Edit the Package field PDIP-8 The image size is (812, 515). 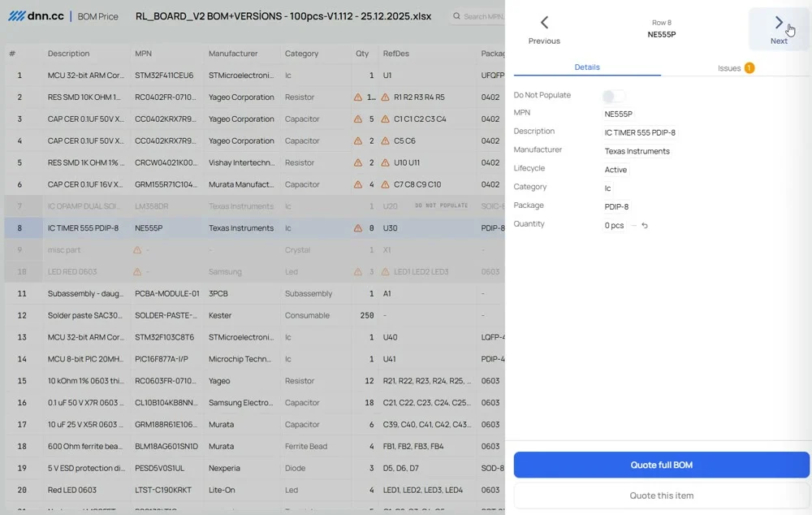(x=616, y=206)
